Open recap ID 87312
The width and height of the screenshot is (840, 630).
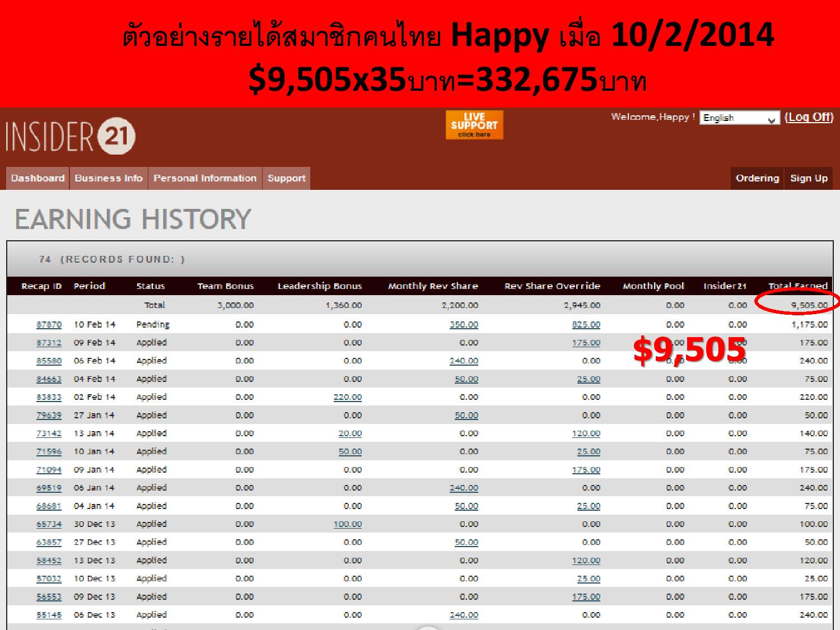(49, 343)
